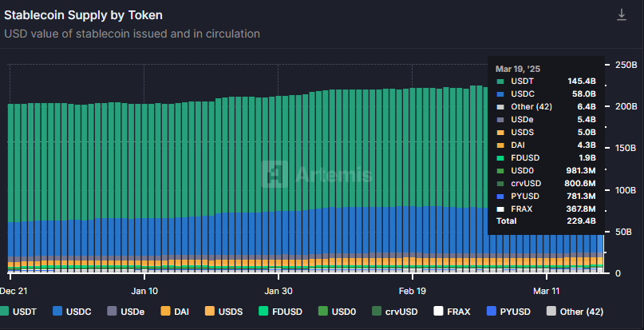The width and height of the screenshot is (644, 330).
Task: Click the FRAX white legend color swatch
Action: [439, 312]
